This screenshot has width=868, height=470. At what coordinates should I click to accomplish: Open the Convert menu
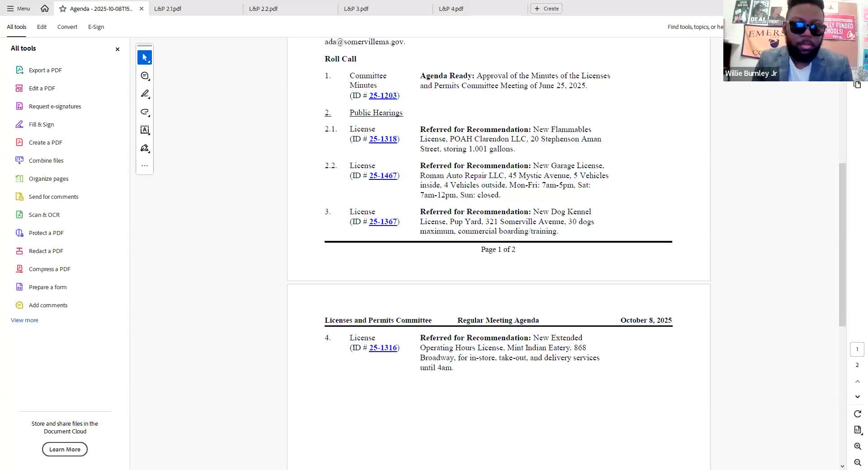(x=67, y=27)
